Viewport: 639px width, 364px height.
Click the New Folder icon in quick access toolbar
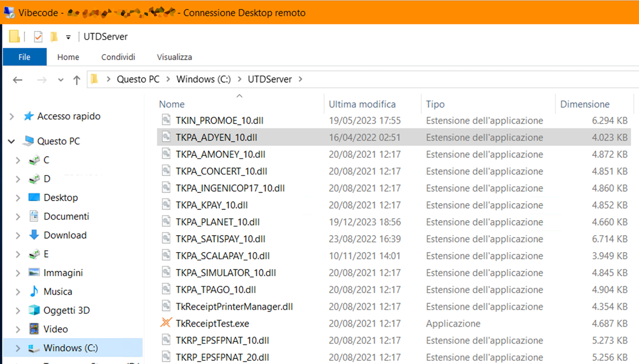tap(54, 37)
